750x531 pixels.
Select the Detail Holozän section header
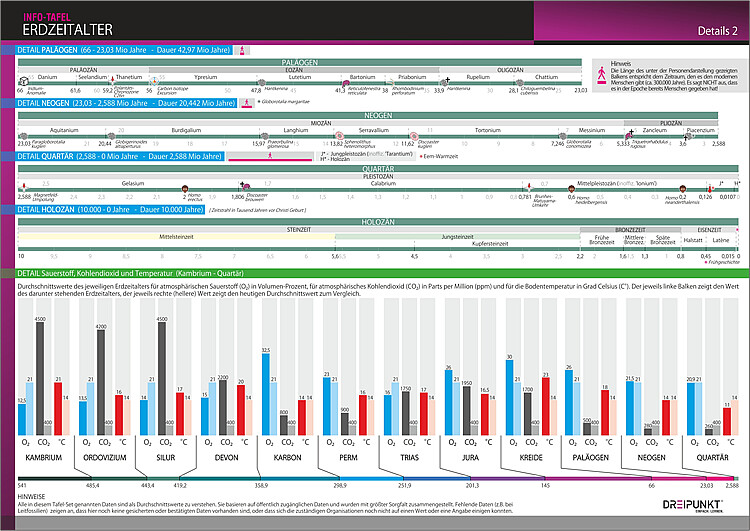(x=110, y=210)
